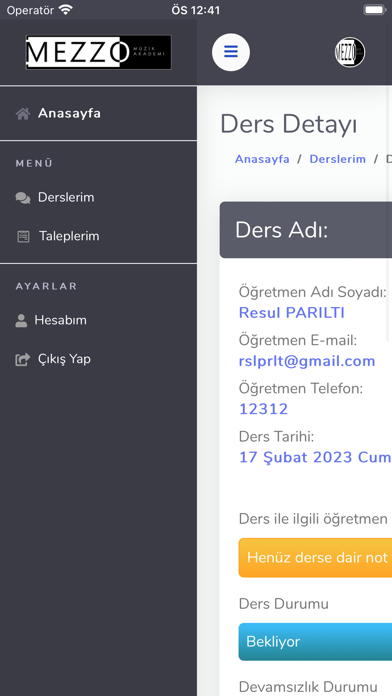
Task: Go to Anasayfa in the sidebar
Action: tap(69, 113)
